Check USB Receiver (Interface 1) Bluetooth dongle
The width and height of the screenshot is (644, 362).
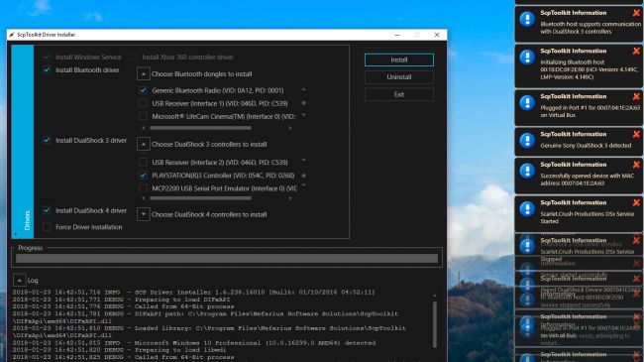(143, 104)
